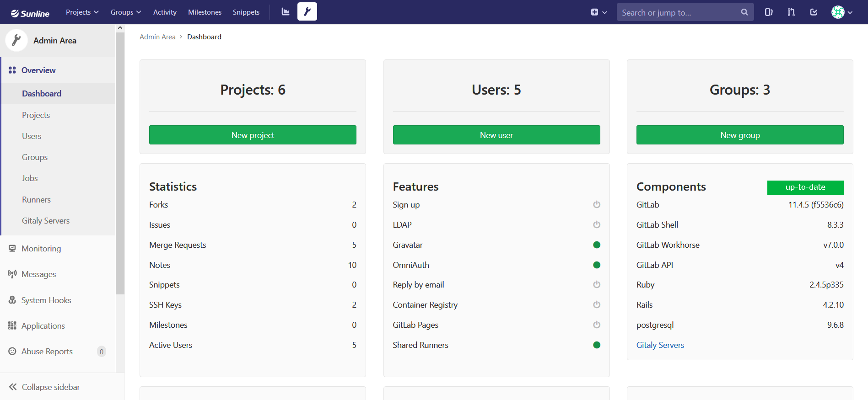Click the LDAP power status icon
This screenshot has height=400, width=868.
pyautogui.click(x=597, y=224)
